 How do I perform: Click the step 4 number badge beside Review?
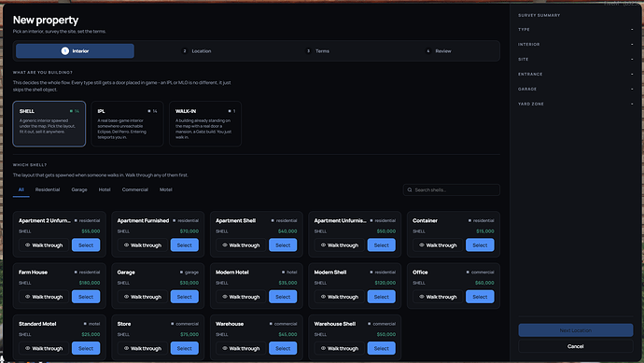tap(428, 51)
